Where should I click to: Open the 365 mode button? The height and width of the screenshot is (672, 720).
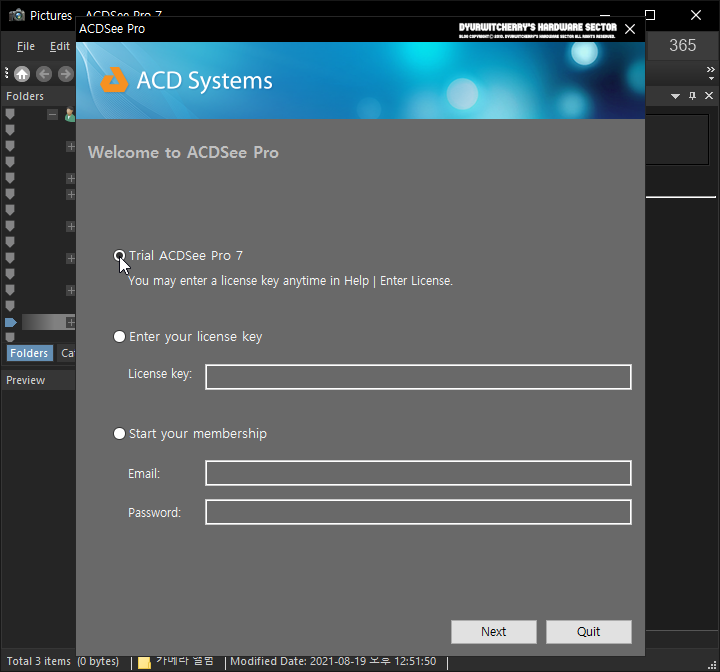point(682,45)
